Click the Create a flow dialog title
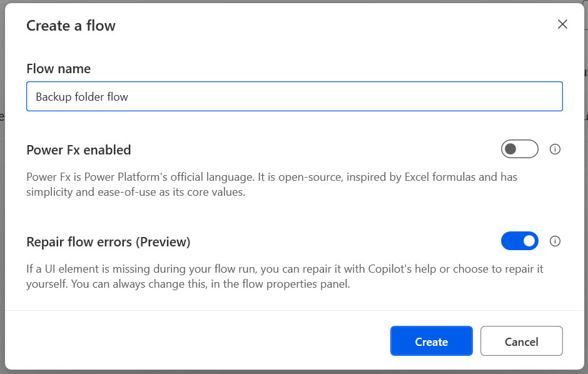Image resolution: width=588 pixels, height=374 pixels. 71,26
